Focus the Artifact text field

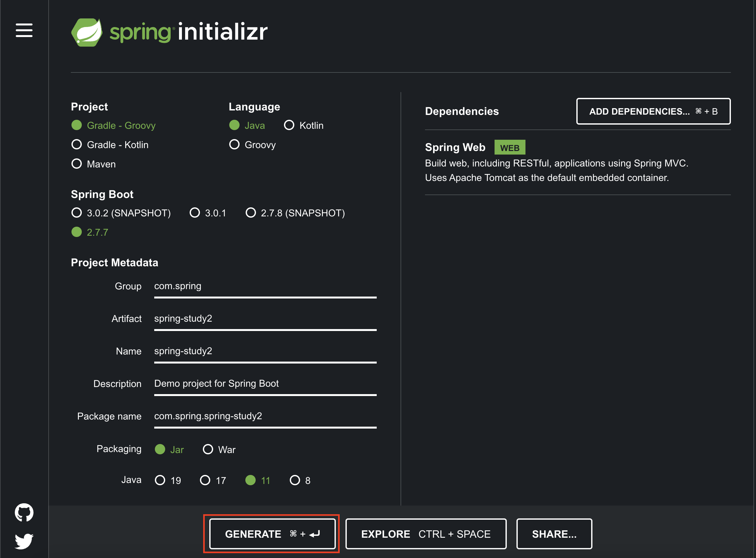pyautogui.click(x=265, y=319)
